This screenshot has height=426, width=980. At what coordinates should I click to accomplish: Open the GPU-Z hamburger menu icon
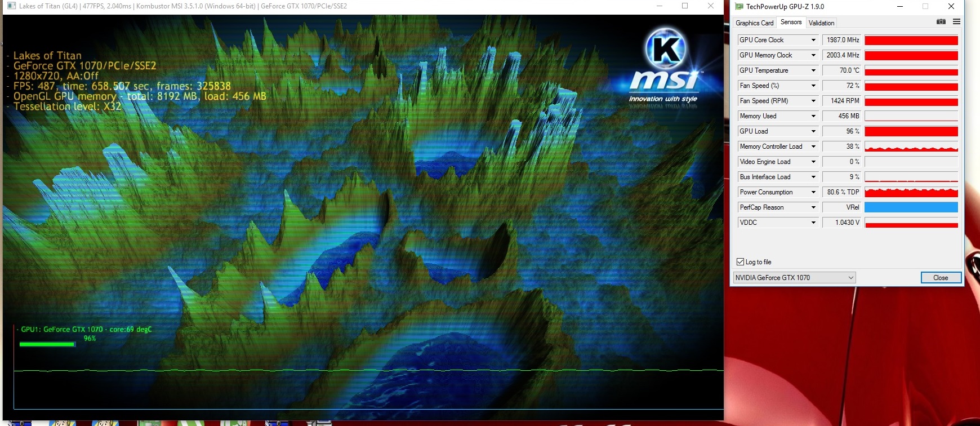(x=956, y=22)
